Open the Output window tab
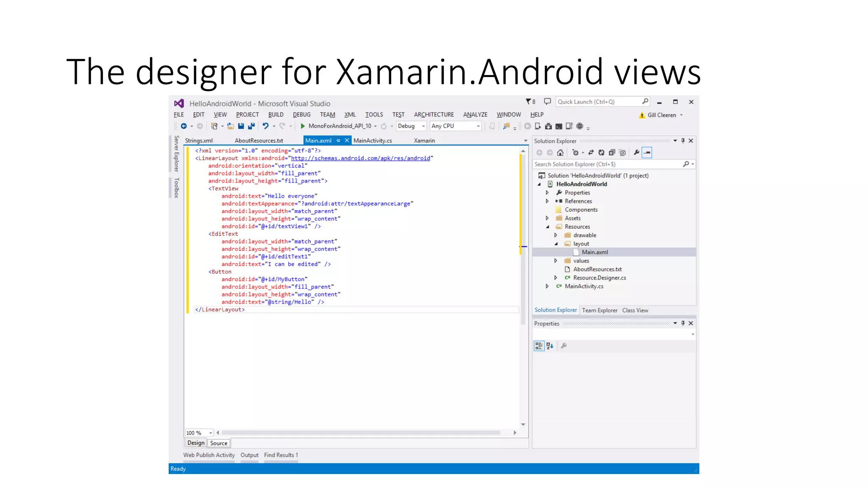868x488 pixels. [x=250, y=455]
